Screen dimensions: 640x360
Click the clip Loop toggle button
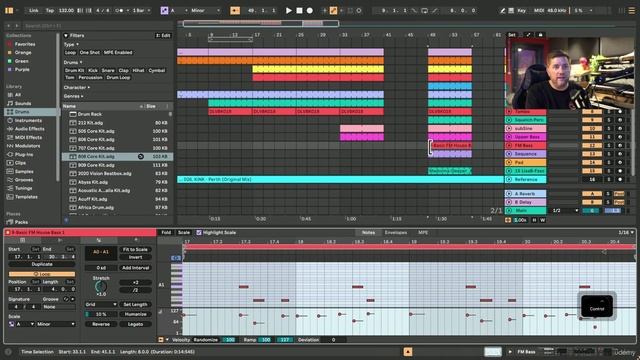pos(42,274)
